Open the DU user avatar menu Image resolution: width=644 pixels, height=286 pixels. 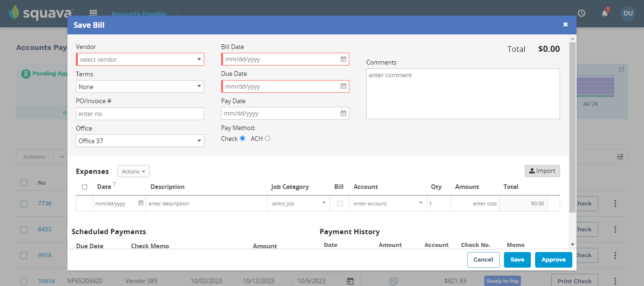(x=628, y=13)
